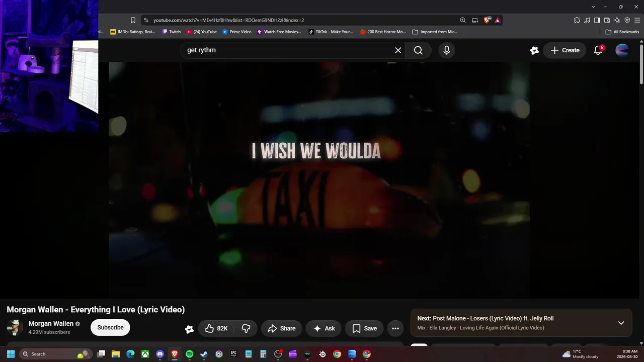Image resolution: width=644 pixels, height=362 pixels.
Task: Open the YouTube account avatar menu
Action: click(622, 50)
